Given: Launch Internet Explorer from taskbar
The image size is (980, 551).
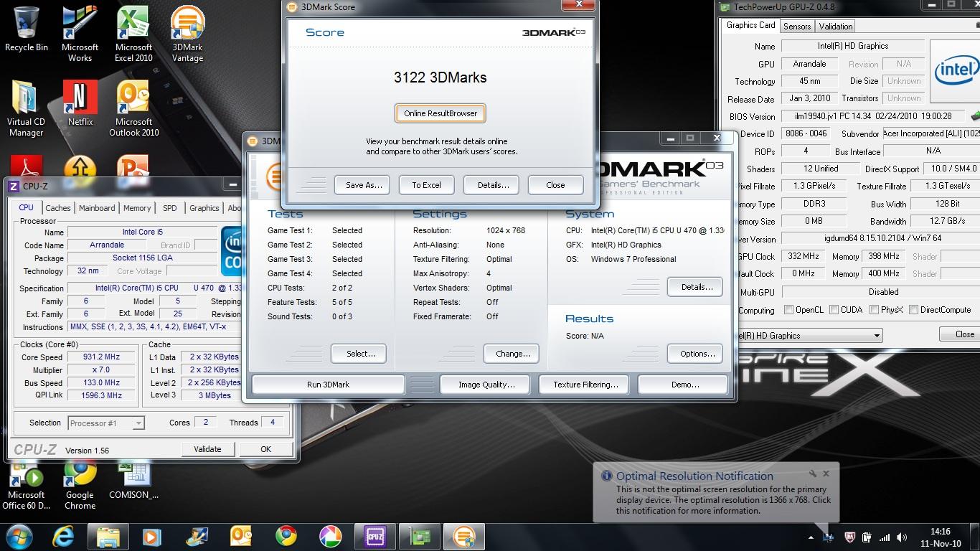Looking at the screenshot, I should click(x=64, y=536).
